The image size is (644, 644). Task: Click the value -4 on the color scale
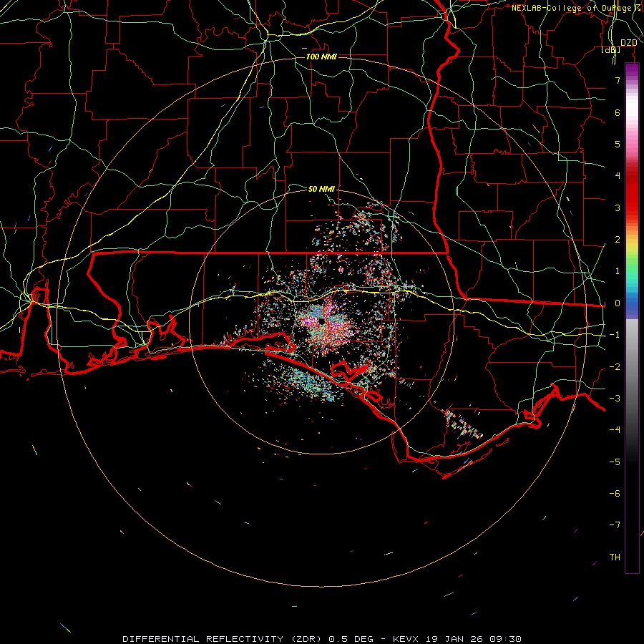coord(615,429)
